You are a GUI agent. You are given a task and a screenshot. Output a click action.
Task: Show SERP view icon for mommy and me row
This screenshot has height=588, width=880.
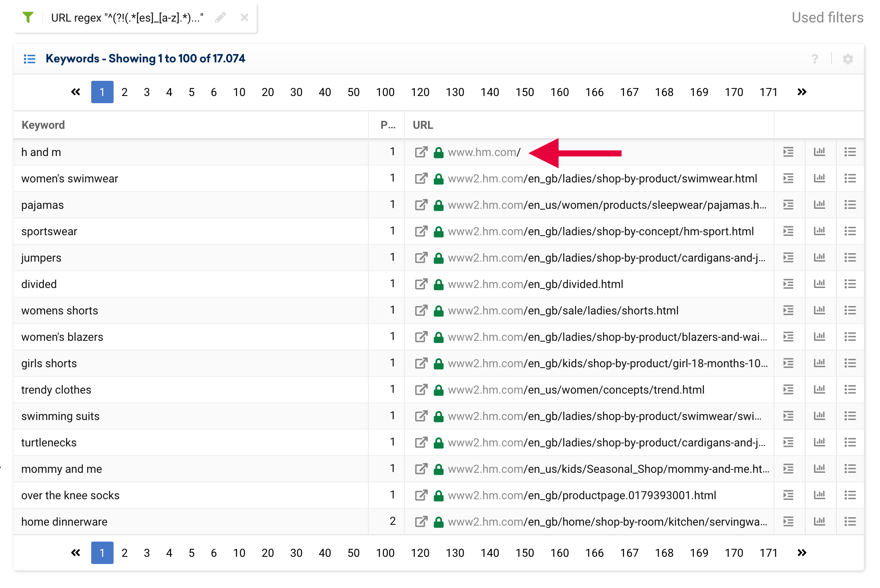(x=788, y=469)
